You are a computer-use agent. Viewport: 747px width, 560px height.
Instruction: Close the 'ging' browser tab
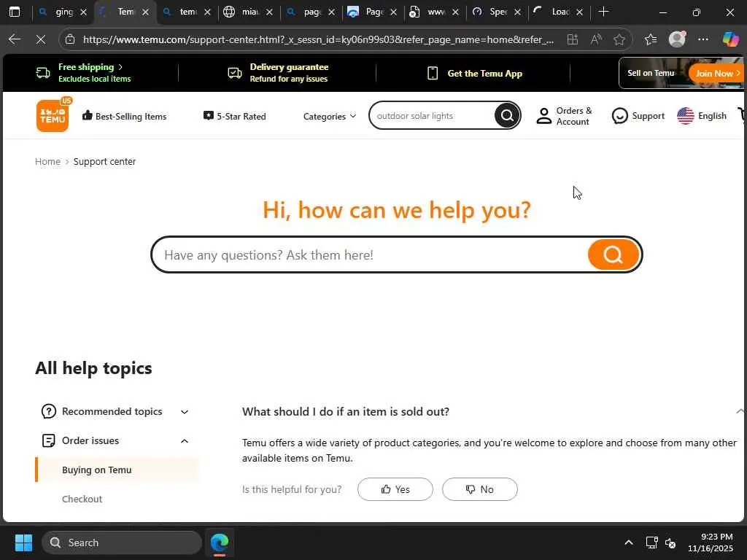(83, 12)
